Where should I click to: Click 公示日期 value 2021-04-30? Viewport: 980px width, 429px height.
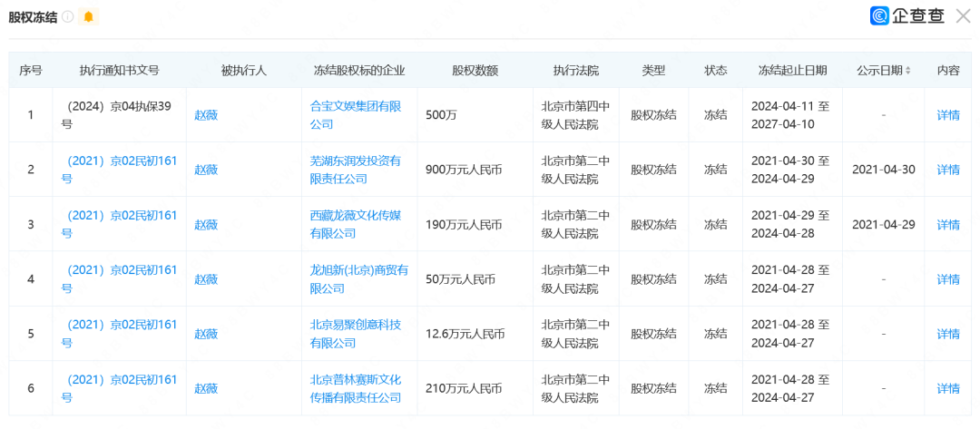coord(883,170)
